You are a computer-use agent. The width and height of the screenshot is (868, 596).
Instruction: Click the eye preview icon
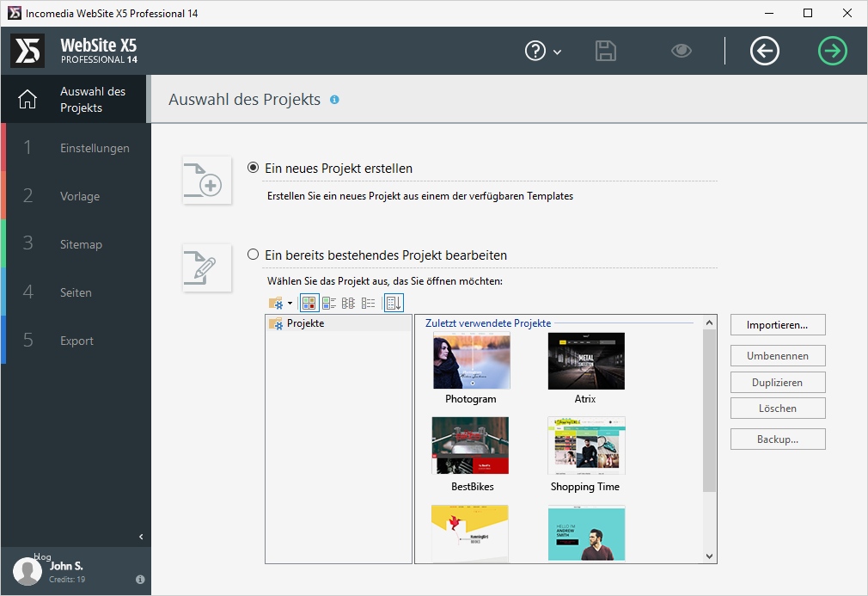[x=682, y=51]
